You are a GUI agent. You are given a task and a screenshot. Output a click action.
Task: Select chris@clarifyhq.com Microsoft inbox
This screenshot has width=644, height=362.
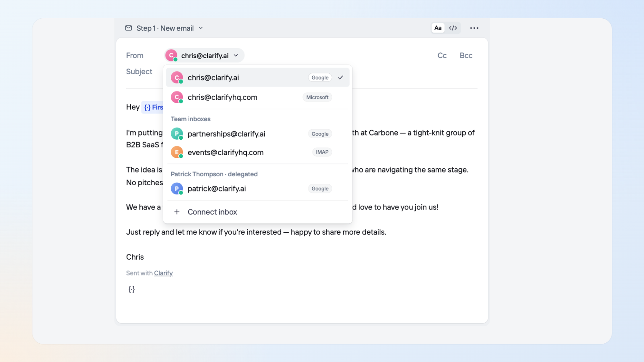[258, 97]
